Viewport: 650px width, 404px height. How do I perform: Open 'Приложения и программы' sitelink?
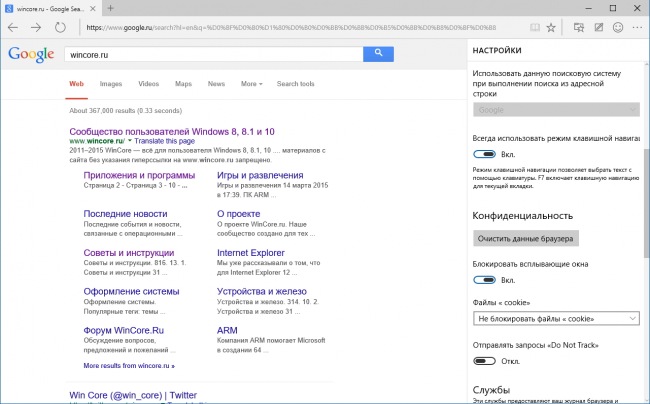[139, 175]
